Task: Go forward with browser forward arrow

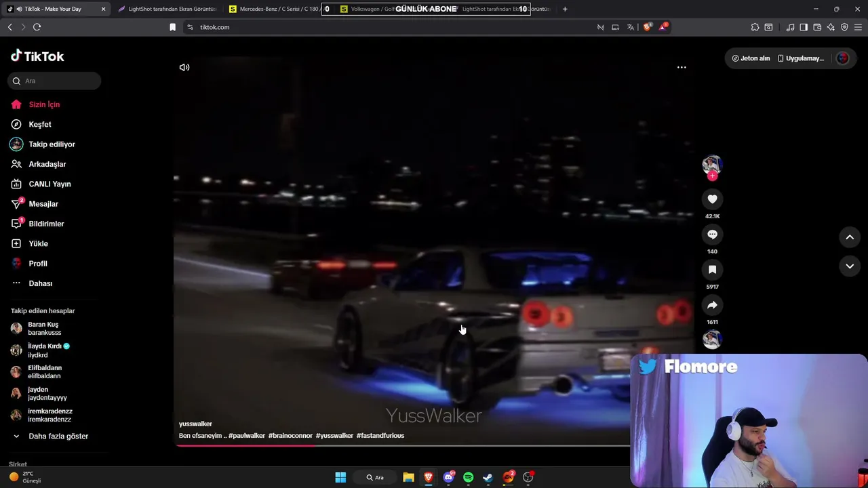Action: click(23, 27)
